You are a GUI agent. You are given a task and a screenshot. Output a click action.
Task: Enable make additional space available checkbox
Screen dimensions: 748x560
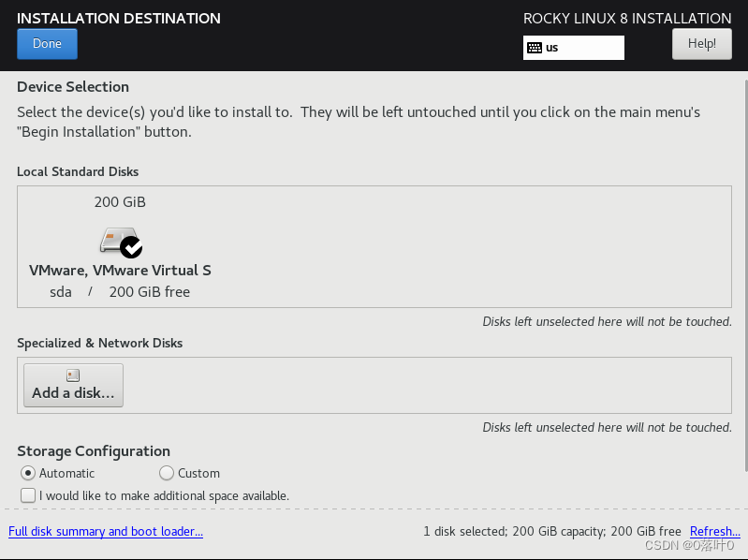tap(28, 495)
